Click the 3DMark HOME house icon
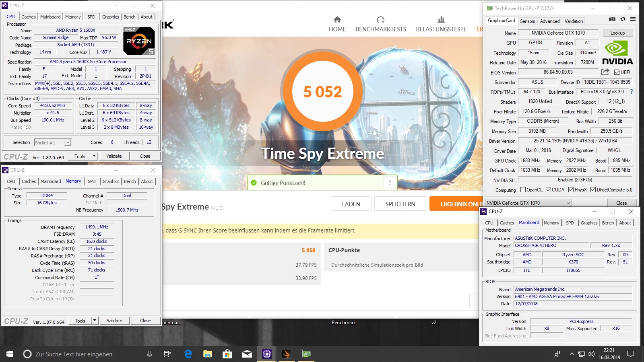This screenshot has width=644, height=362. point(337,19)
